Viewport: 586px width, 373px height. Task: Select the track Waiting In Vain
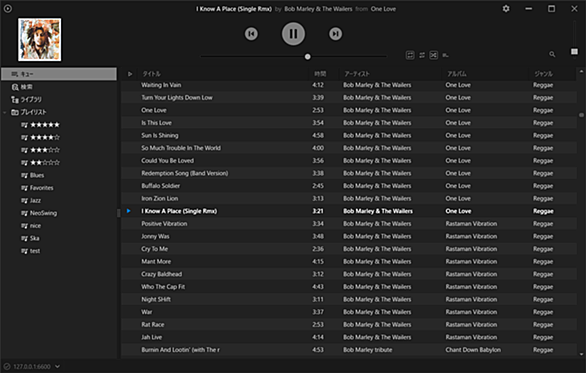[161, 85]
